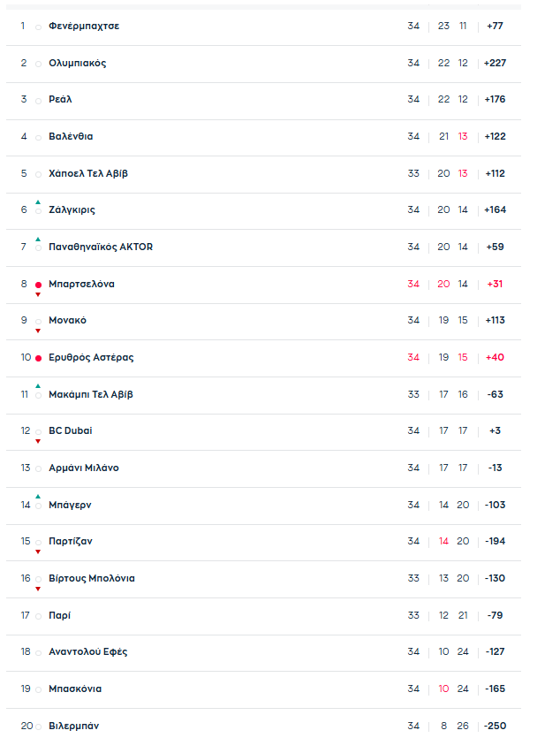Image resolution: width=560 pixels, height=738 pixels.
Task: Select the Χάποελ Τελ Αβίβ team name
Action: pyautogui.click(x=88, y=173)
